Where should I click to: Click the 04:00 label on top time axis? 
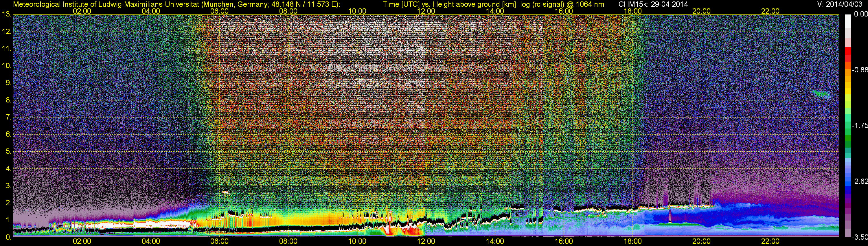click(x=151, y=11)
